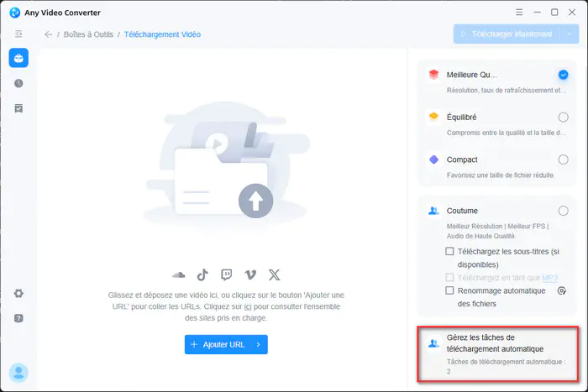Toggle Téléchargez en tant que MP3 checkbox

(x=449, y=277)
